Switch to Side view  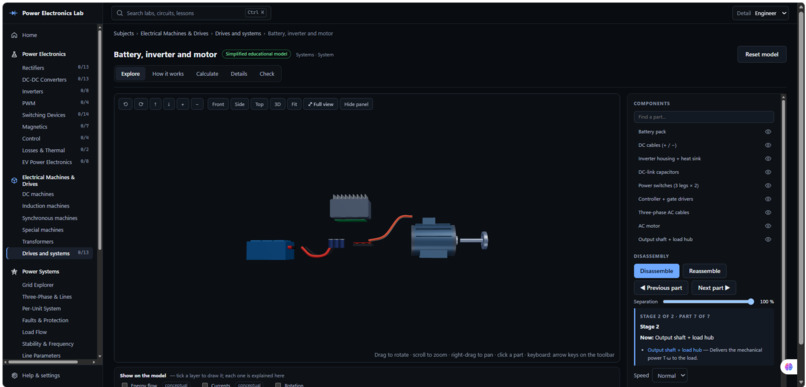pos(240,104)
